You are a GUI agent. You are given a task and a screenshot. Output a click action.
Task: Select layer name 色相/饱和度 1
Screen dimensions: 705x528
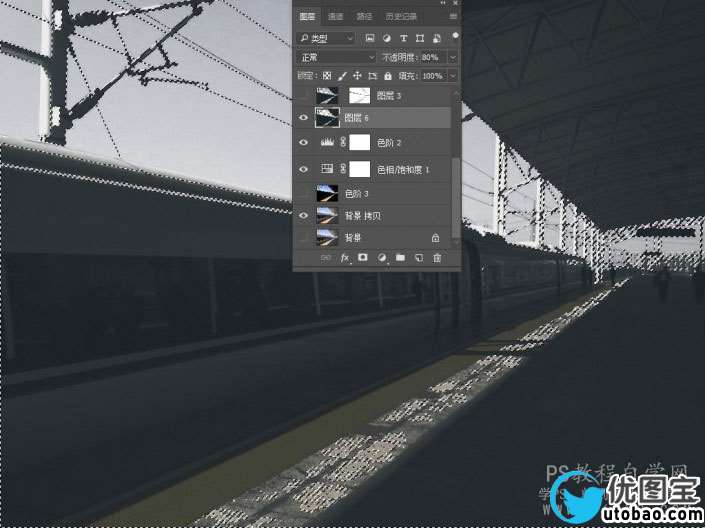(x=403, y=169)
